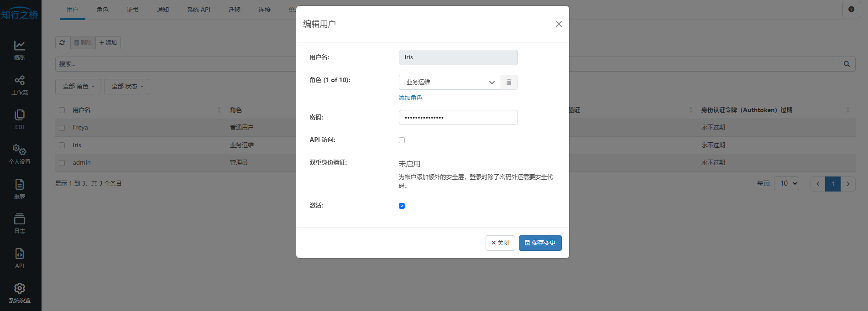Expand the 业务运维 role dropdown
The width and height of the screenshot is (868, 311).
(450, 83)
